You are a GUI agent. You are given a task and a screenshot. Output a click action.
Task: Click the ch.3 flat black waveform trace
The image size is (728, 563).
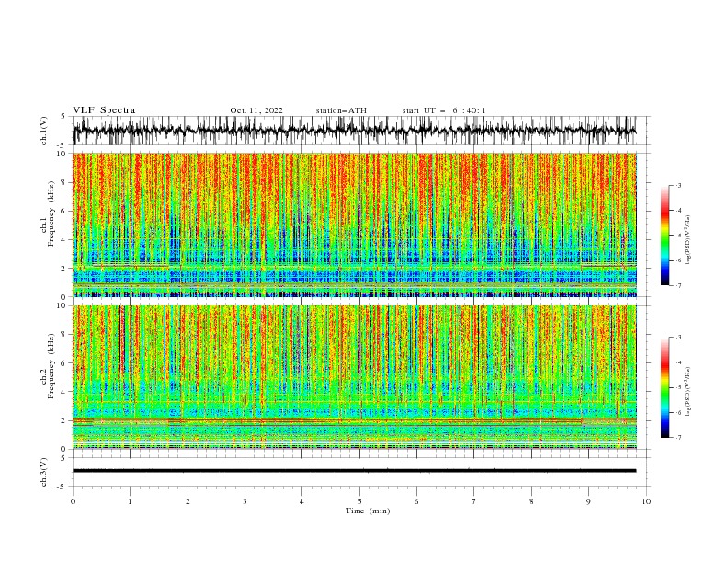(354, 471)
